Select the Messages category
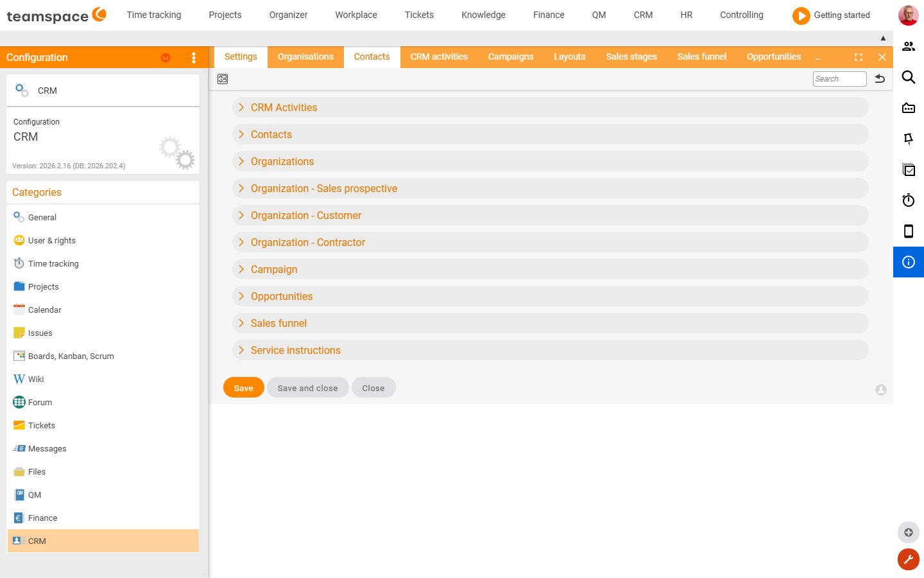The image size is (924, 578). coord(103,448)
